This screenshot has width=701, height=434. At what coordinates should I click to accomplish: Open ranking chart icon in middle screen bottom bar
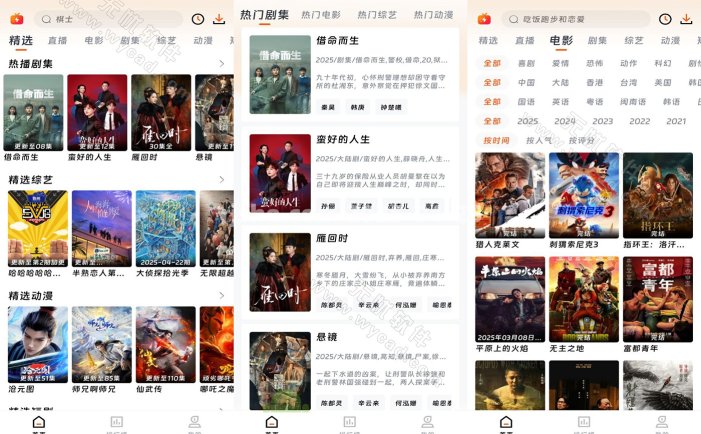coord(350,421)
